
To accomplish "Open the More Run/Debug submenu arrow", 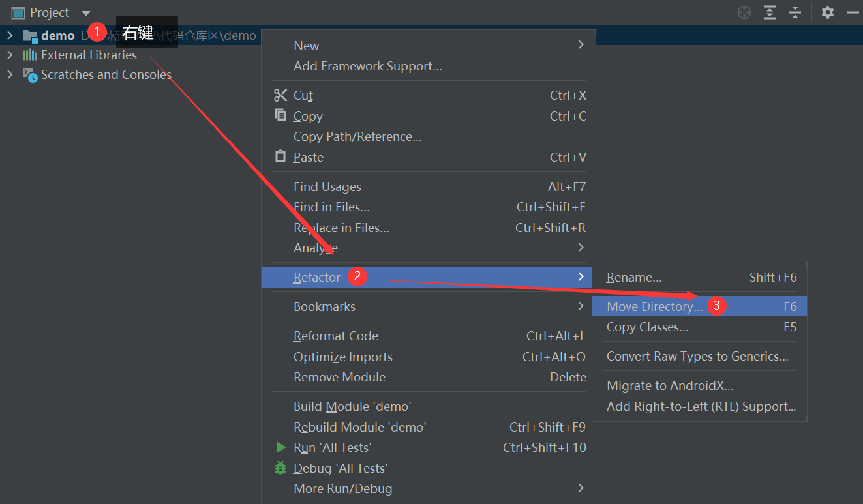I will pos(581,488).
